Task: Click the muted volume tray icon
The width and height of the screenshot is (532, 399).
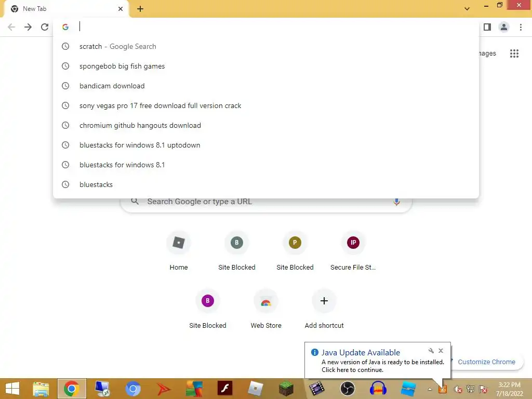Action: tap(458, 389)
